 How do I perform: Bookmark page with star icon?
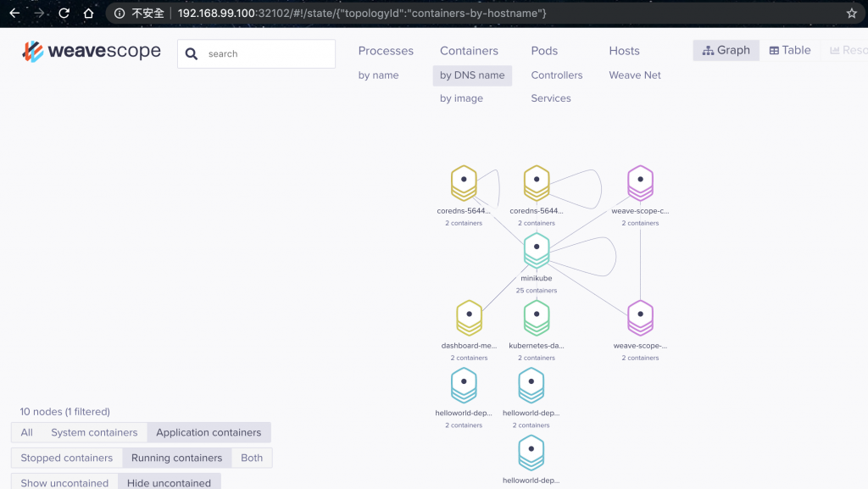pos(851,14)
